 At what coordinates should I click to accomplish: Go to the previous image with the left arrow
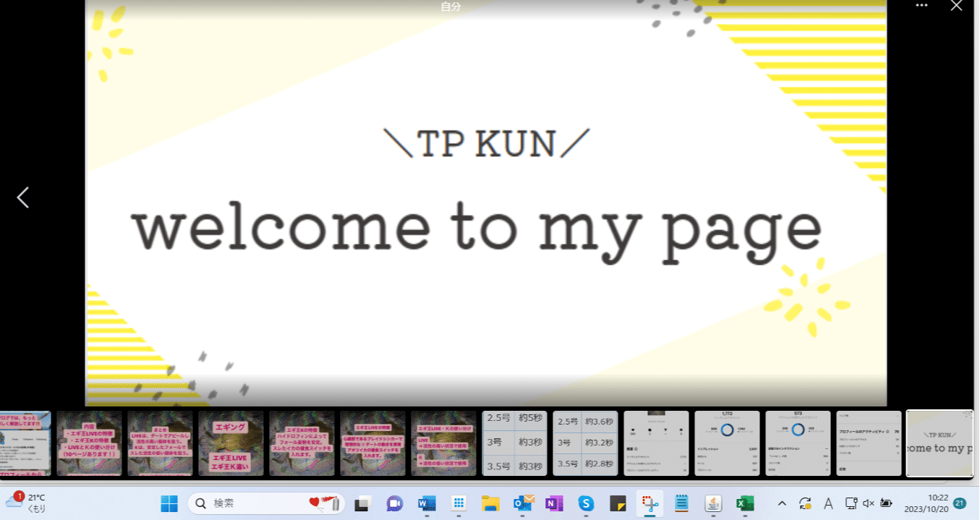tap(22, 197)
